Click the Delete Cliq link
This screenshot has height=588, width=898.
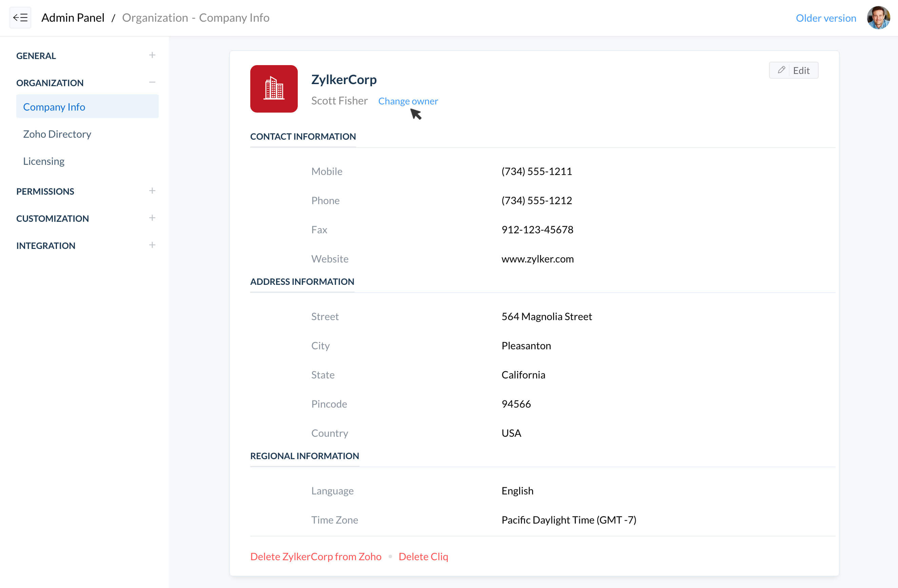423,556
